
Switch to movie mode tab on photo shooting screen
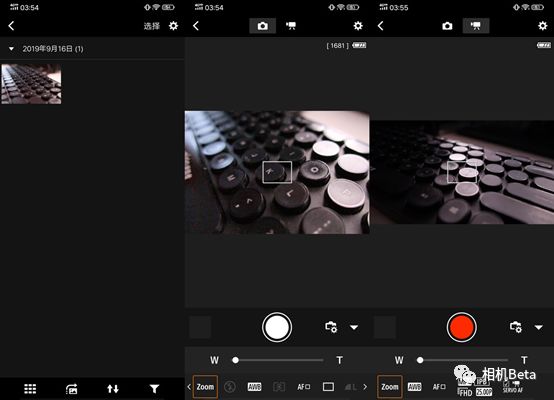point(291,26)
